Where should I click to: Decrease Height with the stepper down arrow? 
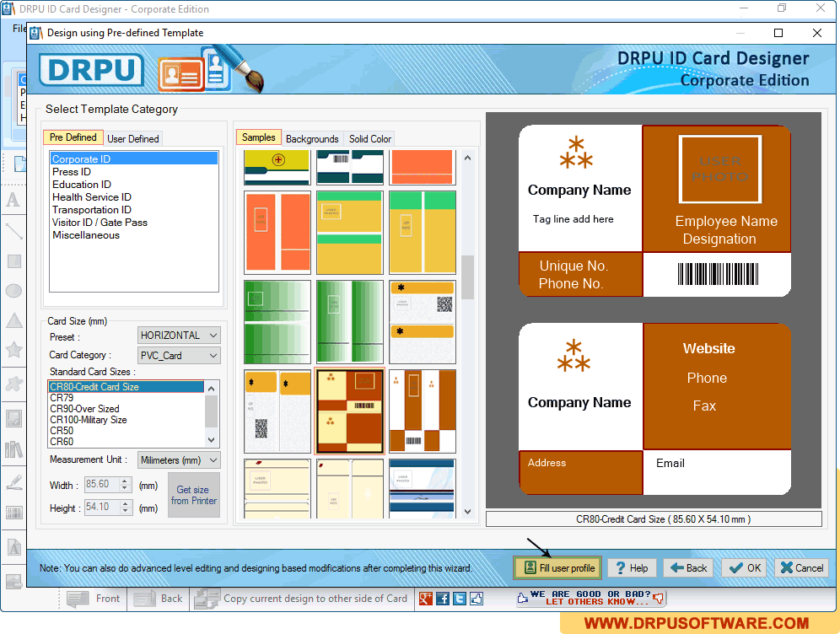125,511
